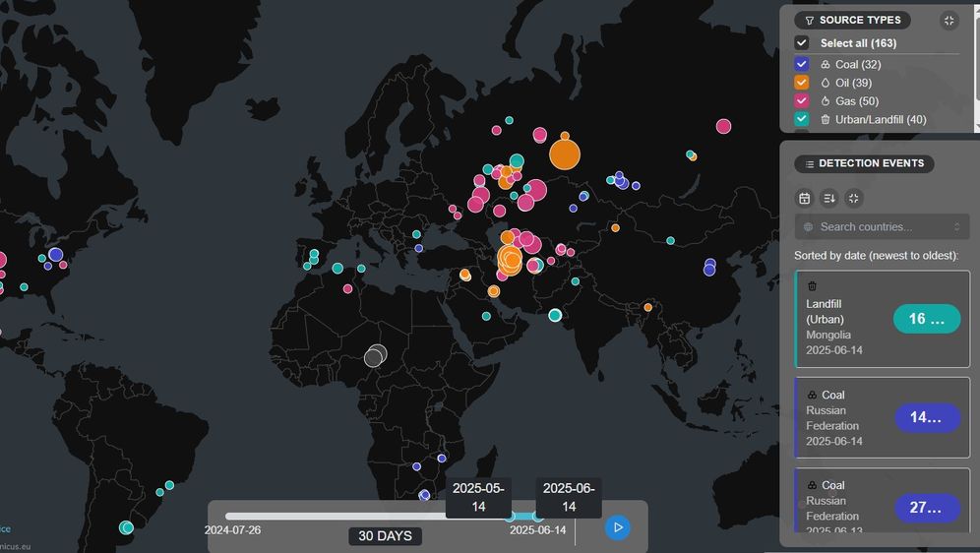Click the pink gas marker in Algeria
This screenshot has height=553, width=980.
347,288
